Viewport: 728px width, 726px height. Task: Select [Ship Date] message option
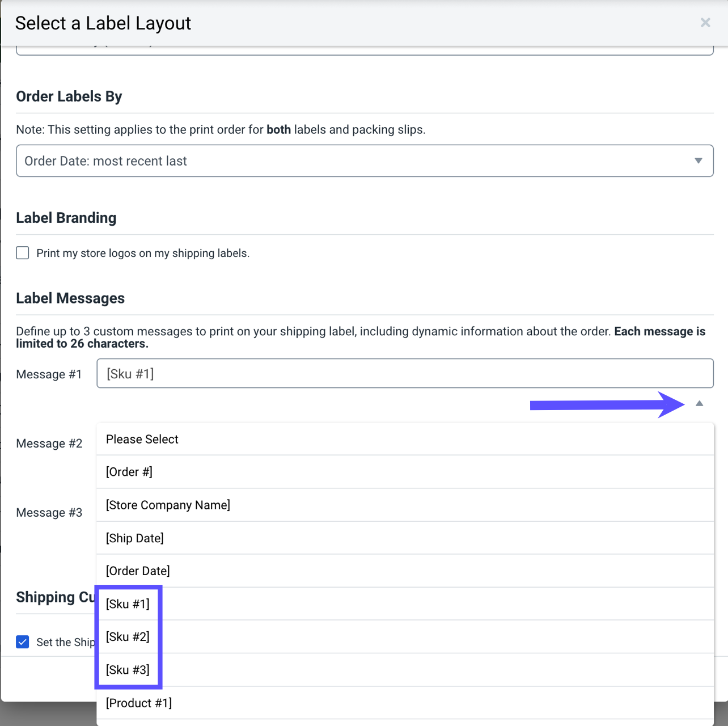click(134, 538)
